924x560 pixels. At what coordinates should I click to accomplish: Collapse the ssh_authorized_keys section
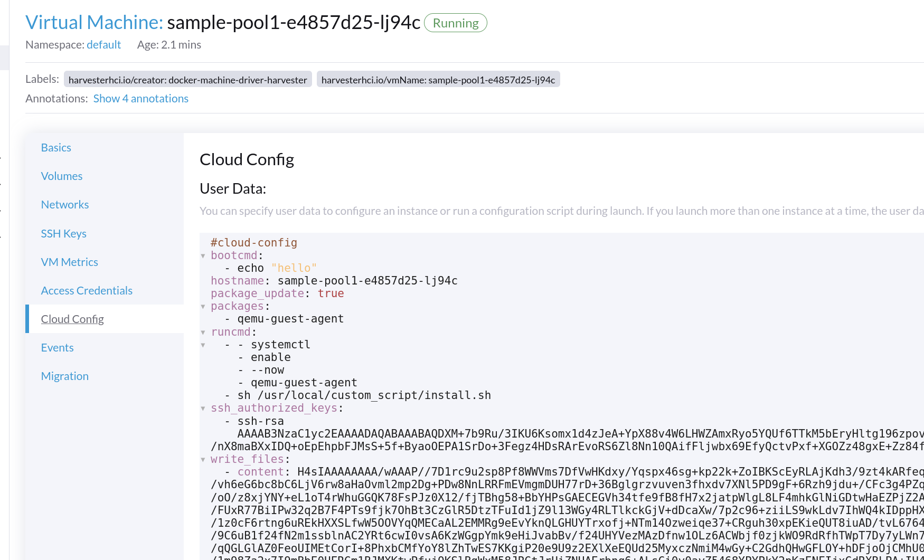pos(203,408)
